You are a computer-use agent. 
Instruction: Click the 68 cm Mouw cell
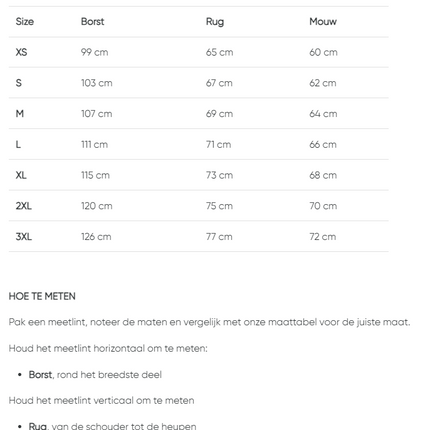pyautogui.click(x=323, y=175)
